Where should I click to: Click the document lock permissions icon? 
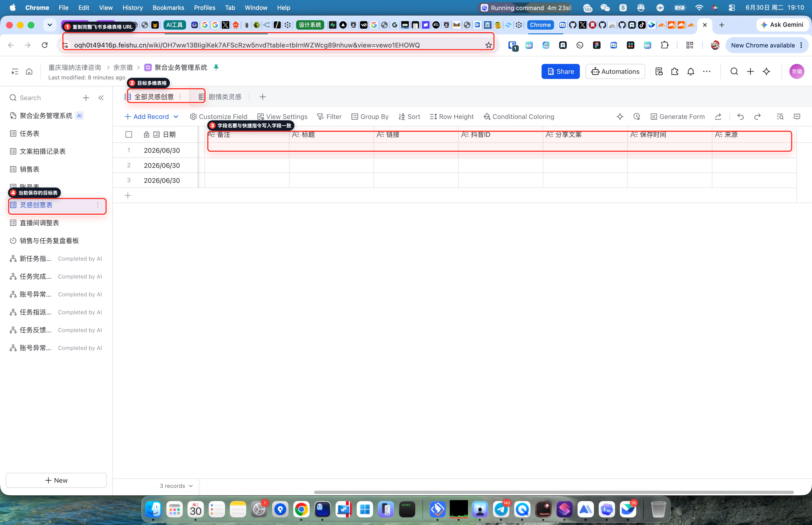pos(659,71)
